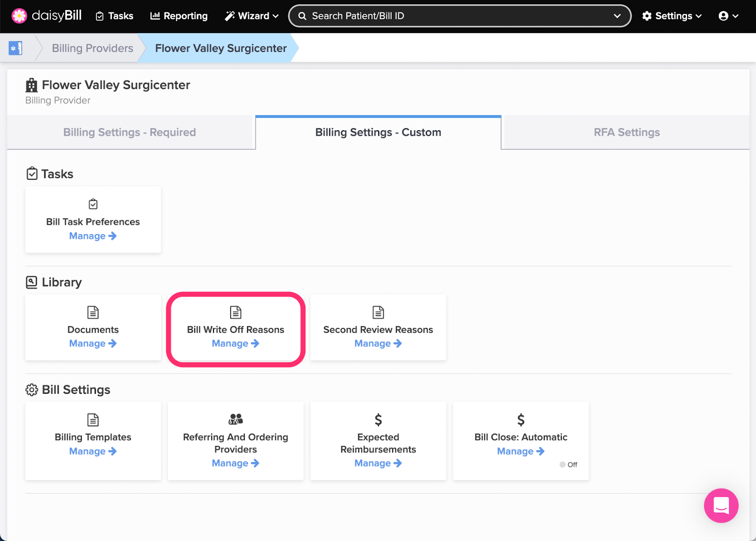Image resolution: width=756 pixels, height=541 pixels.
Task: Expand the Wizard dropdown menu
Action: [251, 16]
